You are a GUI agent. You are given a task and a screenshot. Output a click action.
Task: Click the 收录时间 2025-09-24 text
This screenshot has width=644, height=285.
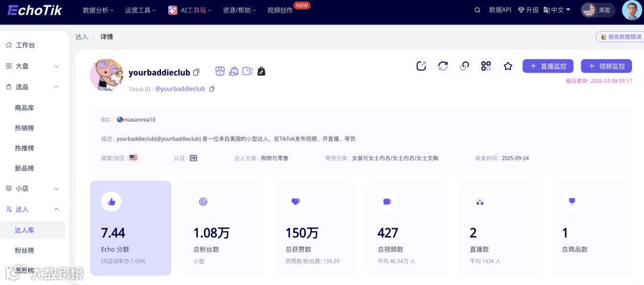click(x=502, y=158)
